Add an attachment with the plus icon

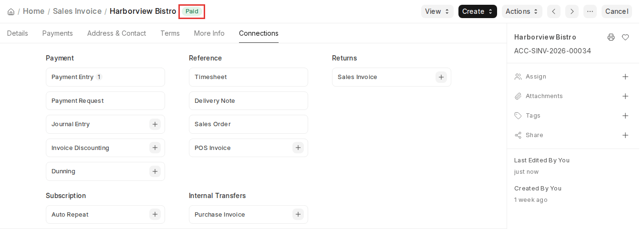tap(625, 96)
